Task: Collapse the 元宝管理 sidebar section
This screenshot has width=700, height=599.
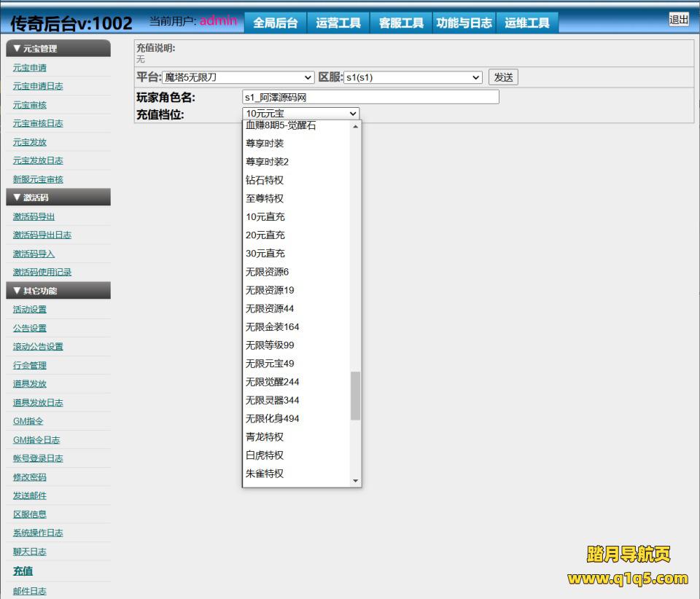Action: (58, 49)
